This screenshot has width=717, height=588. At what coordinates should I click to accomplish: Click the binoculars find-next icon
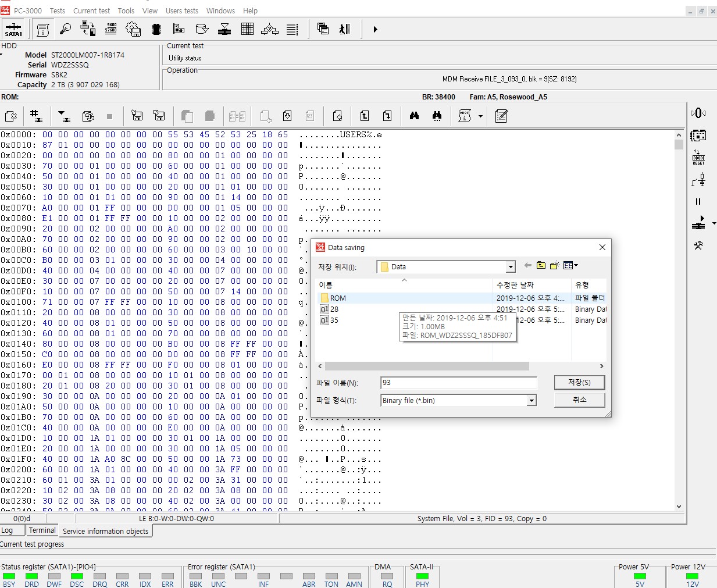point(437,116)
